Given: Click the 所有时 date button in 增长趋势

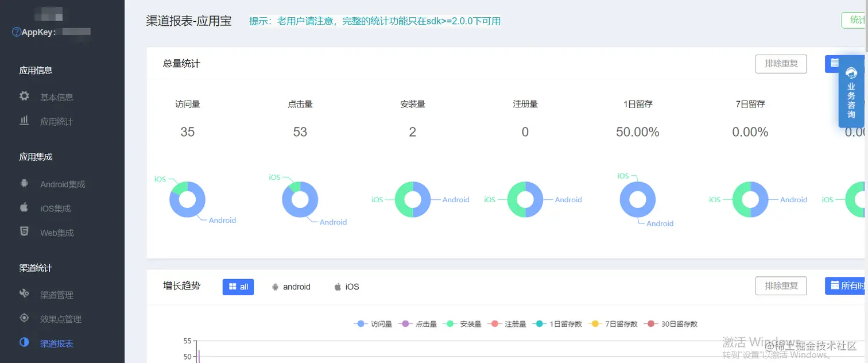Looking at the screenshot, I should 846,285.
